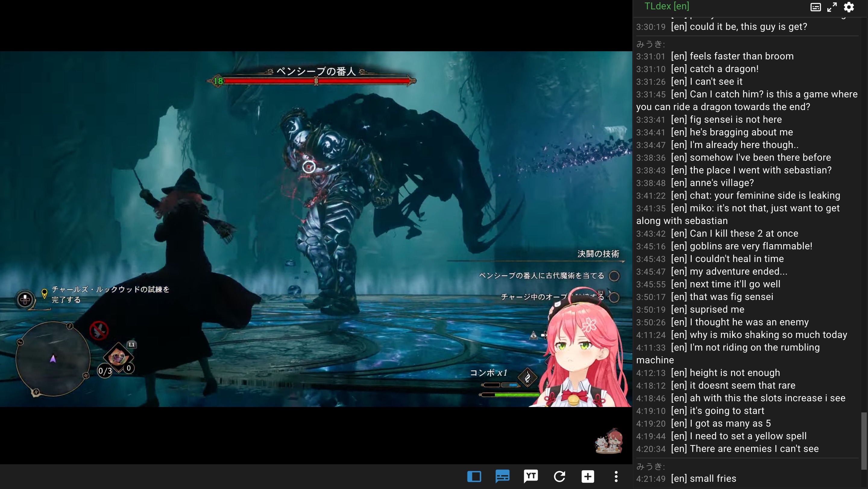
Task: Toggle YouTube chat YT icon
Action: click(x=531, y=477)
